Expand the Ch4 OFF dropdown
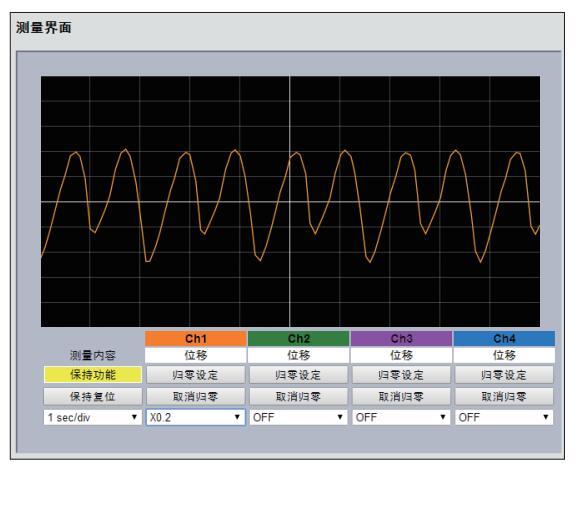 (504, 417)
